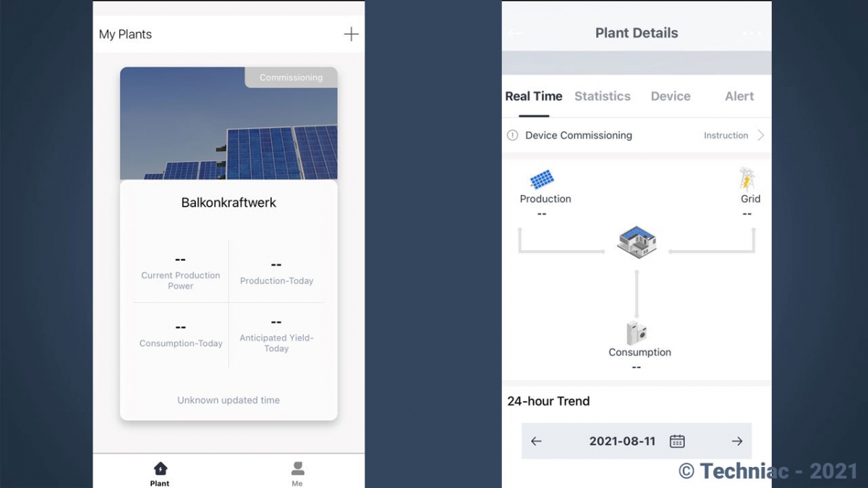Click the house icon in the energy flow diagram
Viewport: 868px width, 488px height.
tap(637, 242)
